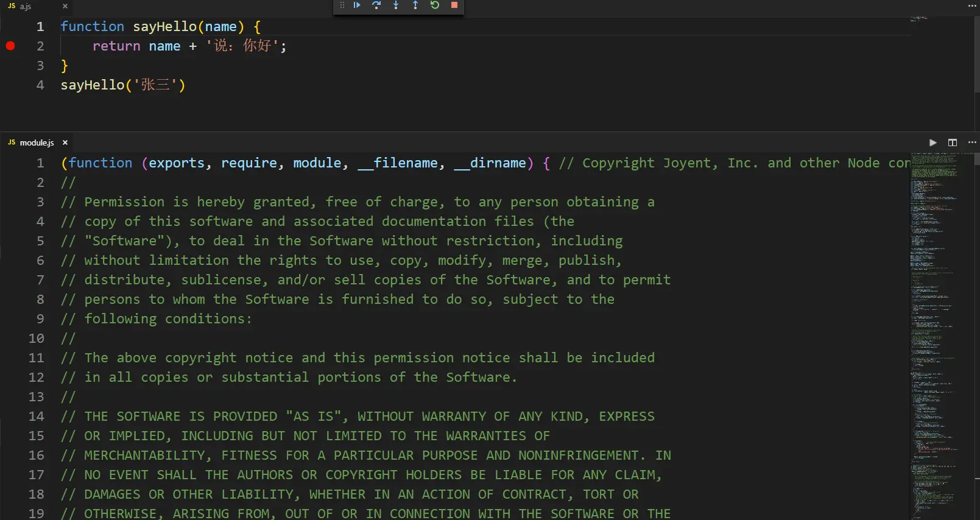The image size is (980, 520).
Task: Click the Continue debug button
Action: pyautogui.click(x=357, y=5)
